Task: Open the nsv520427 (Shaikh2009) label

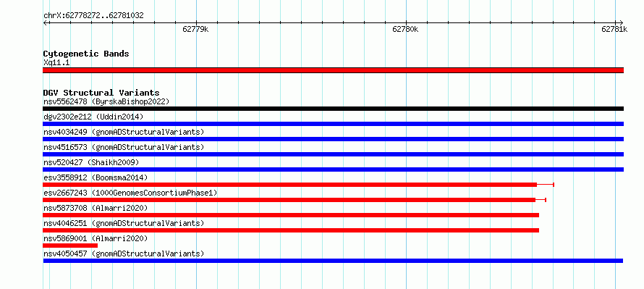Action: point(91,162)
